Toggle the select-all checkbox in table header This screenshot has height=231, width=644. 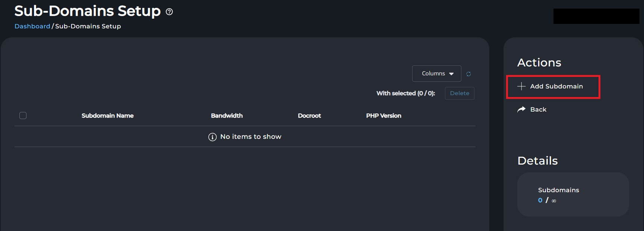pyautogui.click(x=23, y=116)
